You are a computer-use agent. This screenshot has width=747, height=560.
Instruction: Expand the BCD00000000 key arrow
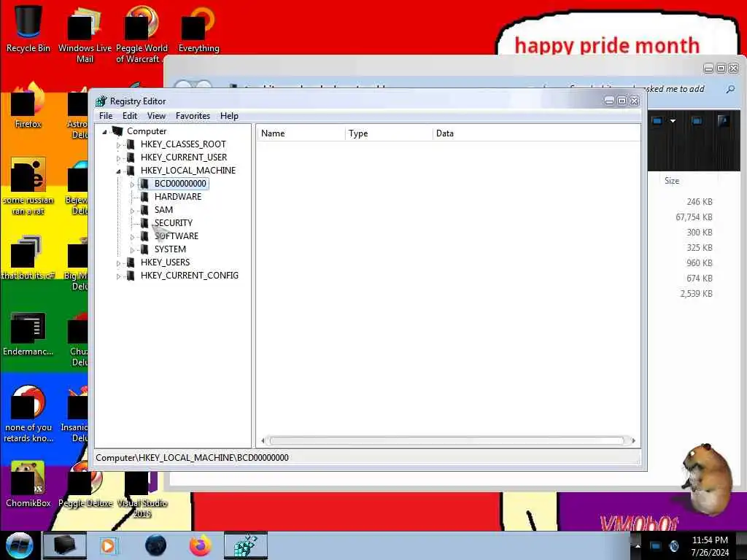coord(132,184)
